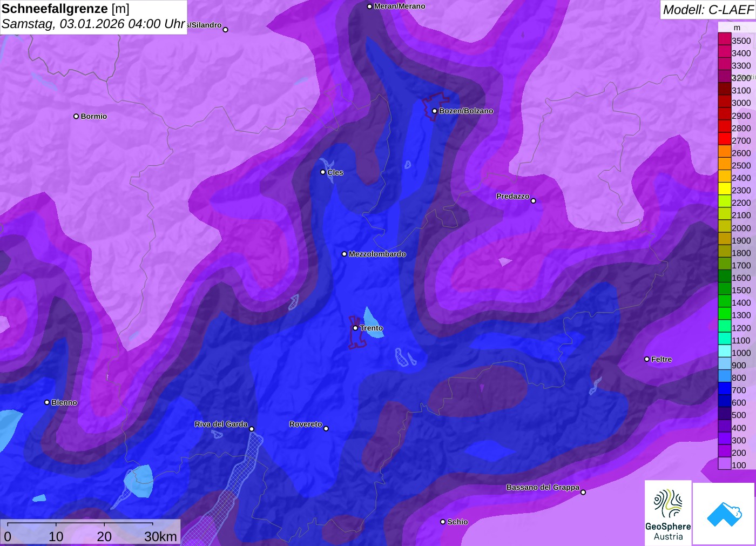Click the Meran/Merano marker dot
The height and width of the screenshot is (546, 756).
370,6
